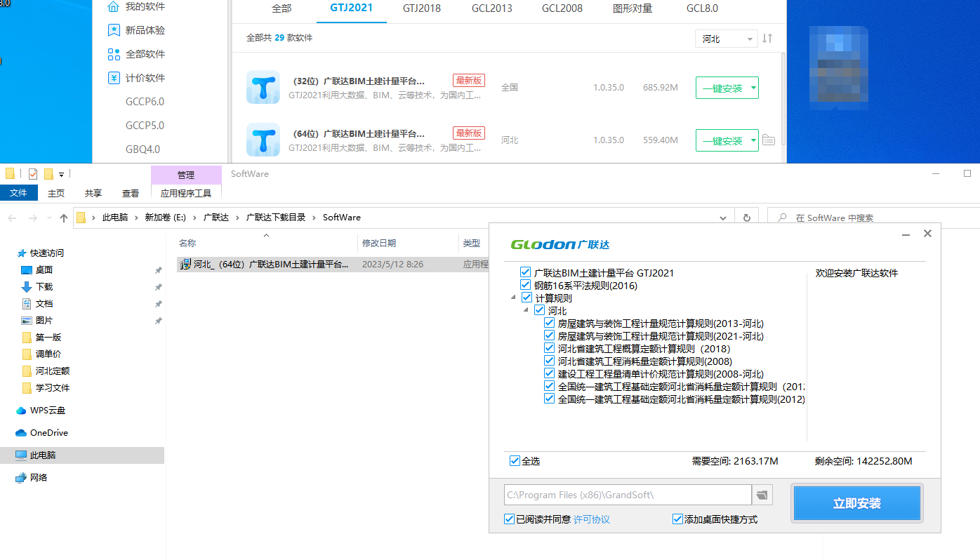Viewport: 980px width, 560px height.
Task: Click the New Folder icon in the Explorer title bar
Action: tap(48, 174)
